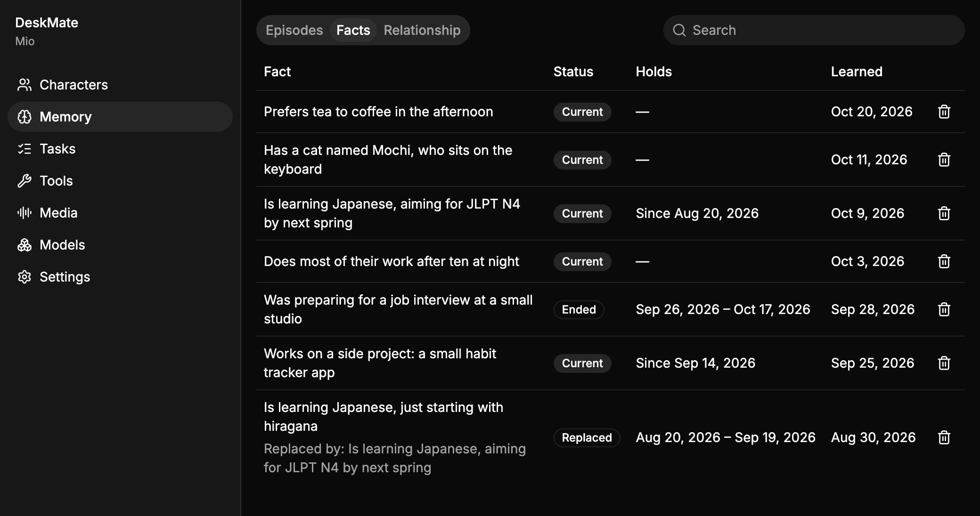The height and width of the screenshot is (516, 980).
Task: Select the 'Has a cat named Mochi' fact
Action: pyautogui.click(x=388, y=160)
